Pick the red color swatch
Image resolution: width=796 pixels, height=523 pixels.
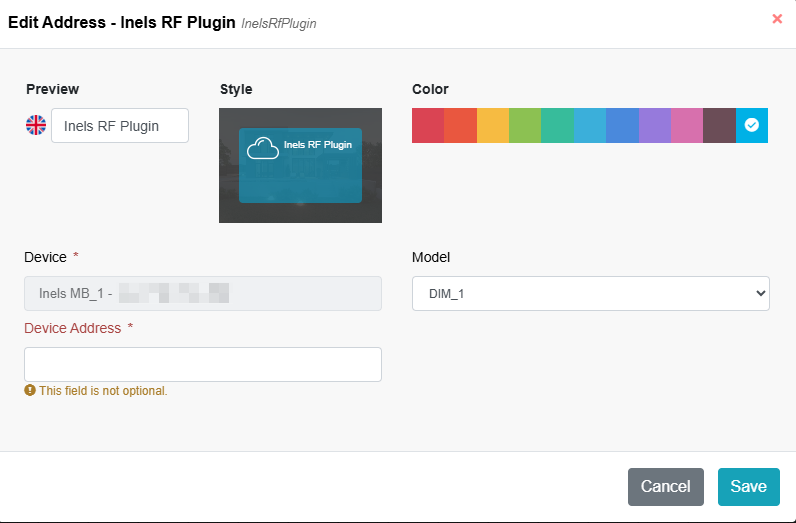click(428, 125)
